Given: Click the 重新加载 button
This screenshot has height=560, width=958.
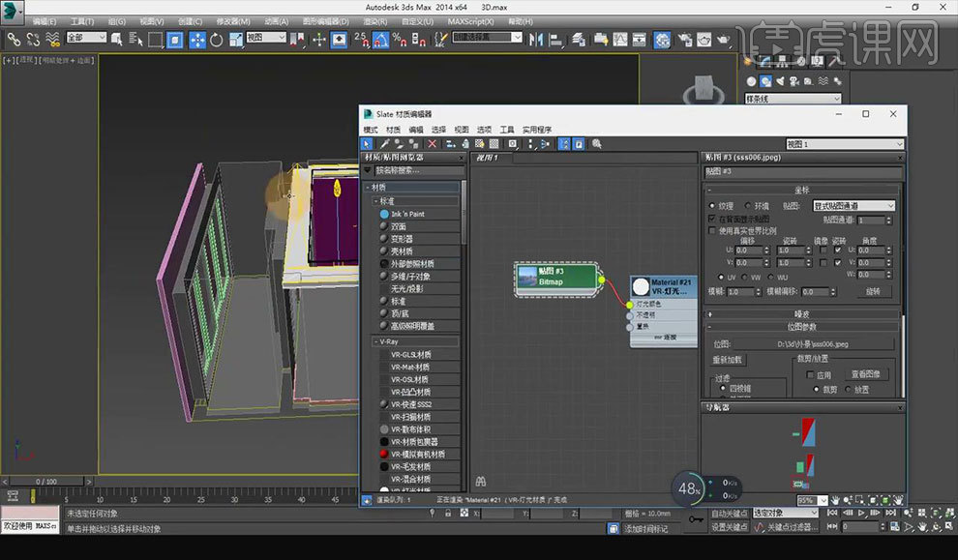Looking at the screenshot, I should coord(727,360).
